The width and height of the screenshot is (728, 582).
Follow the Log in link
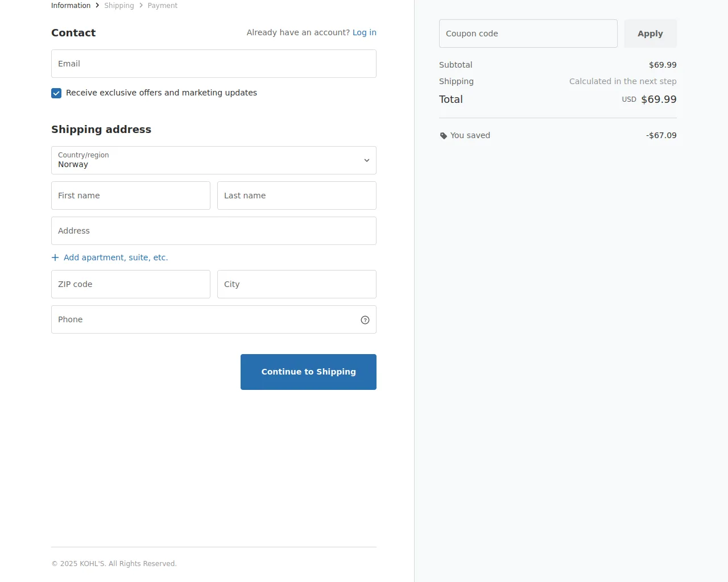point(365,32)
